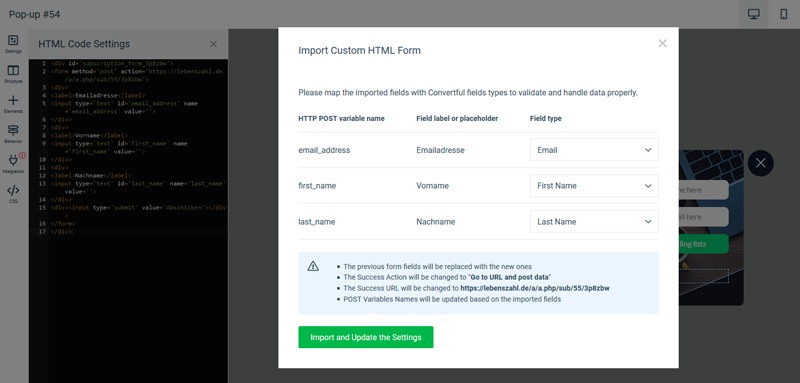Click code line 12 Nachname label
This screenshot has width=800, height=383.
point(91,175)
